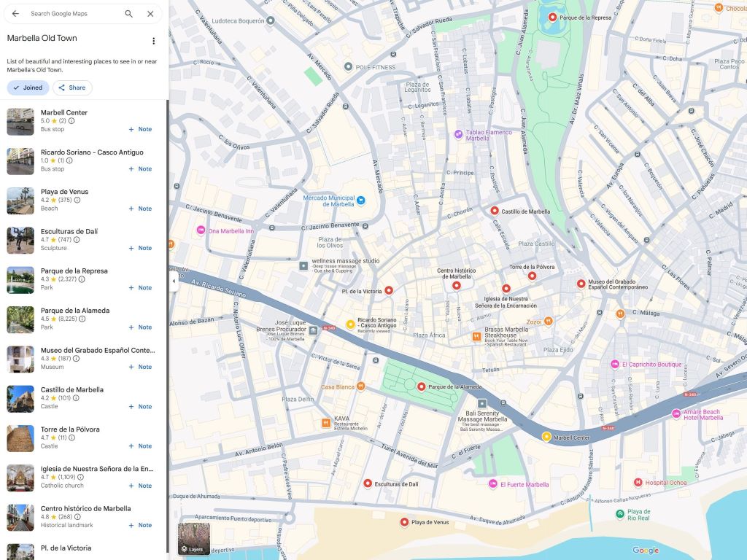The image size is (747, 560).
Task: Open Esculturas de Dalí rating info icon
Action: 77,239
